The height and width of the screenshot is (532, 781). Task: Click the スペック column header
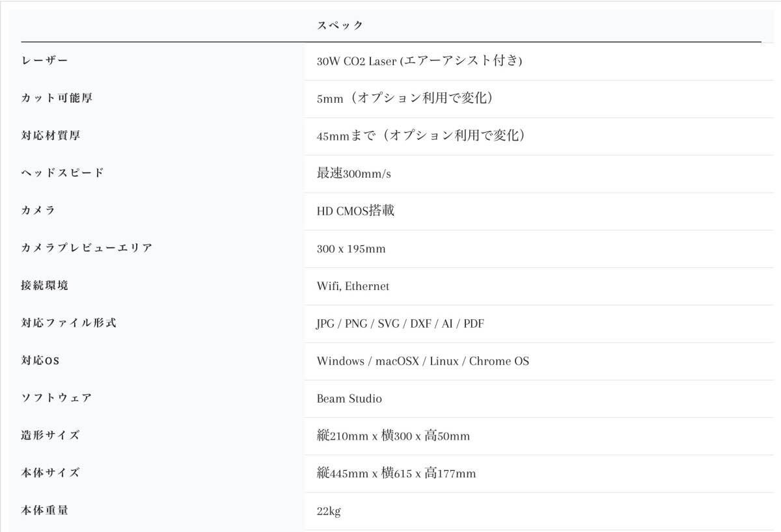(340, 25)
